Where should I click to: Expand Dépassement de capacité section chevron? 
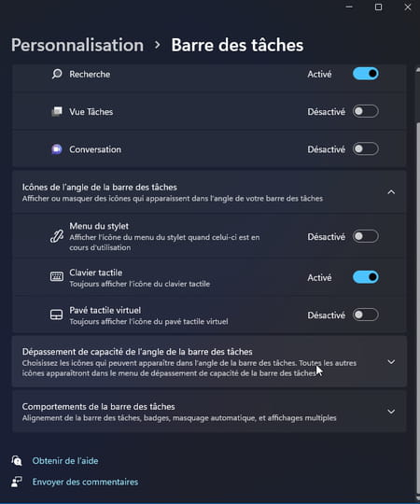coord(391,362)
